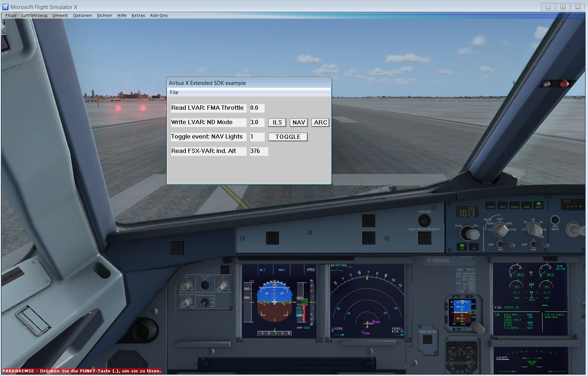Click the TERR ON ND pushbutton
Image resolution: width=588 pixels, height=376 pixels.
coord(427,339)
